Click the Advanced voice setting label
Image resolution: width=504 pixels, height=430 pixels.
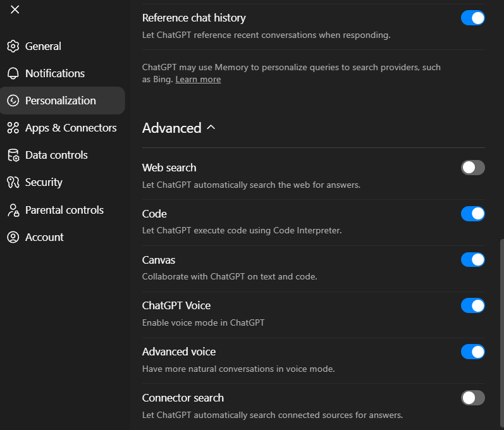tap(179, 352)
